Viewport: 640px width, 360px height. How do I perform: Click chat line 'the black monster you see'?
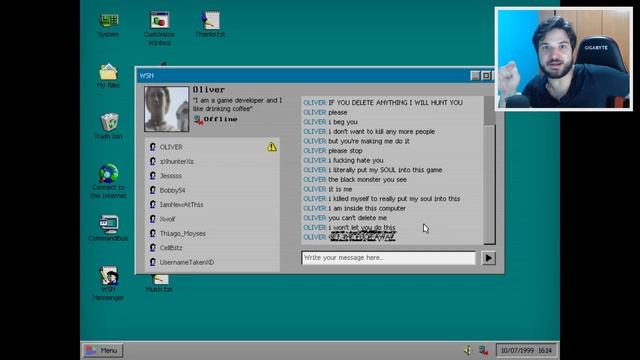coord(367,180)
